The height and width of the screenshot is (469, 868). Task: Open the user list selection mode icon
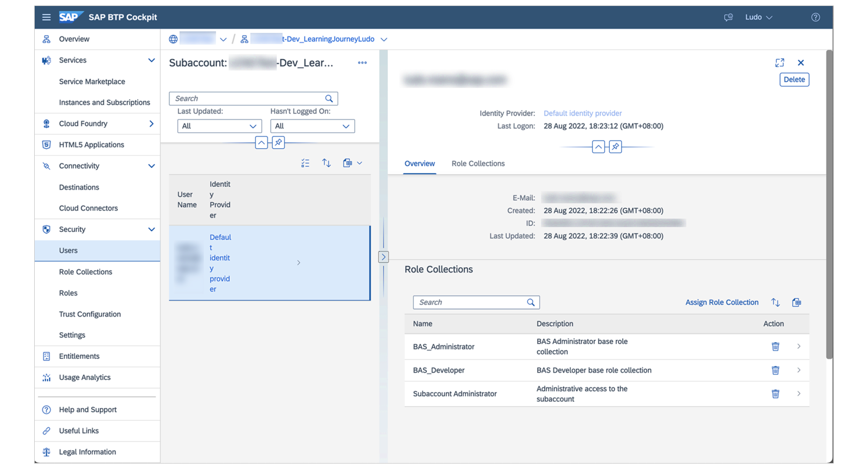click(x=305, y=163)
